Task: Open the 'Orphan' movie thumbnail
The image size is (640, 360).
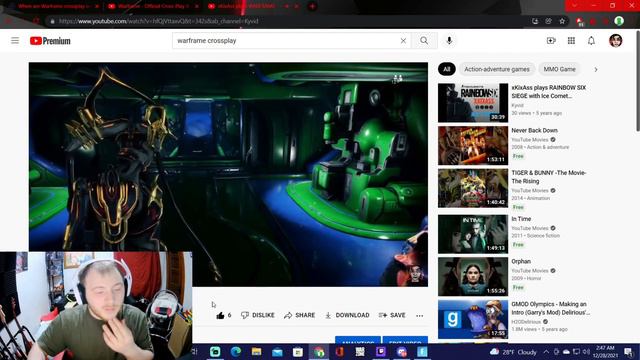Action: (473, 276)
